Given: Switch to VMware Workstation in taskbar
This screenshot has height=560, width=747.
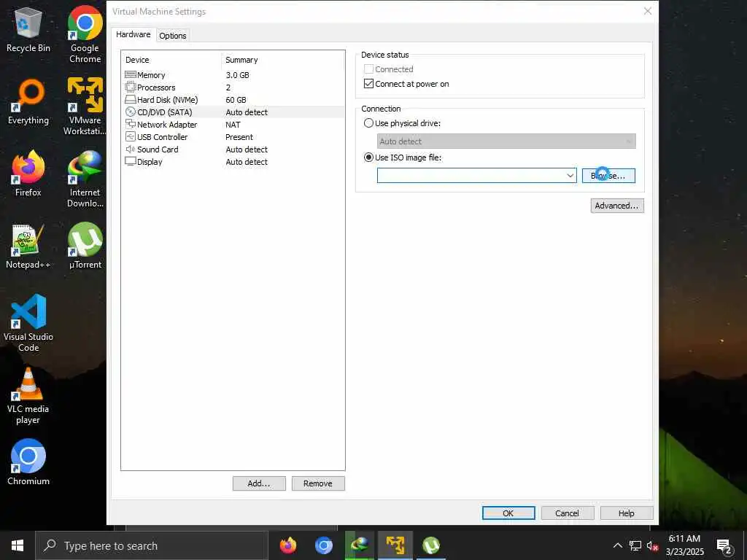Looking at the screenshot, I should click(x=395, y=545).
